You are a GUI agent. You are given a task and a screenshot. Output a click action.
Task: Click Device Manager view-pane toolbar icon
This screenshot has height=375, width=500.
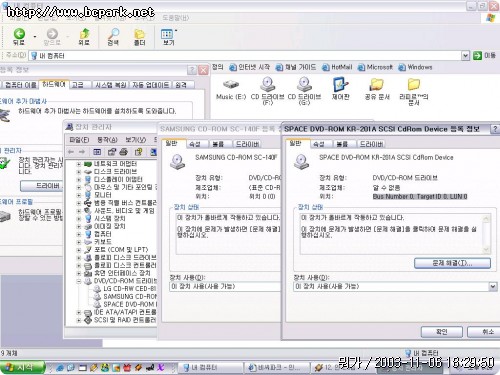(97, 152)
